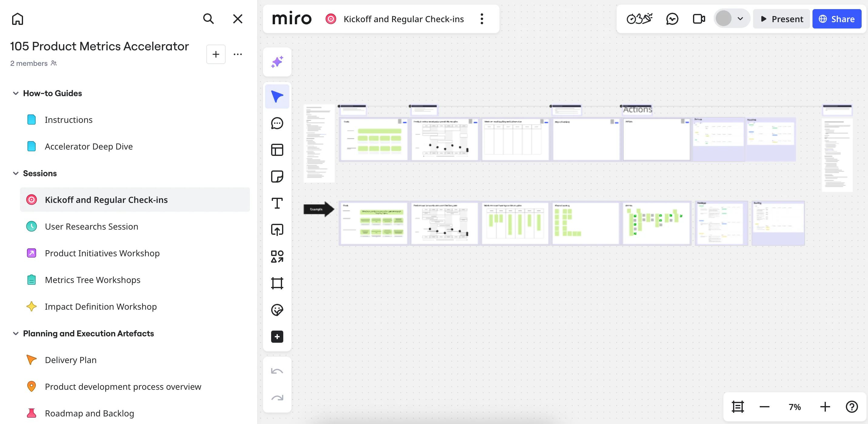The image size is (868, 424).
Task: Select the sticky note tool
Action: click(x=277, y=176)
